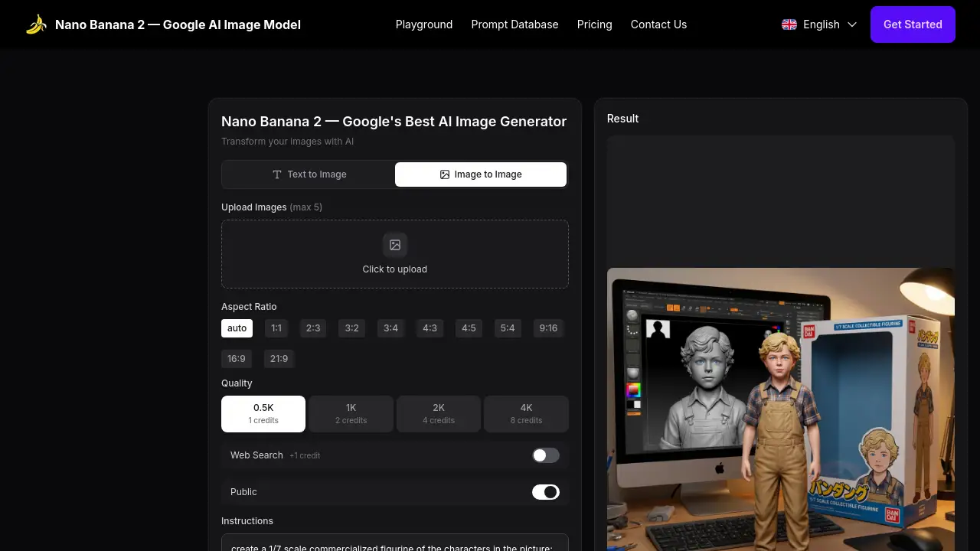This screenshot has width=980, height=551.
Task: Click the 'Result' panel heading
Action: [x=622, y=119]
